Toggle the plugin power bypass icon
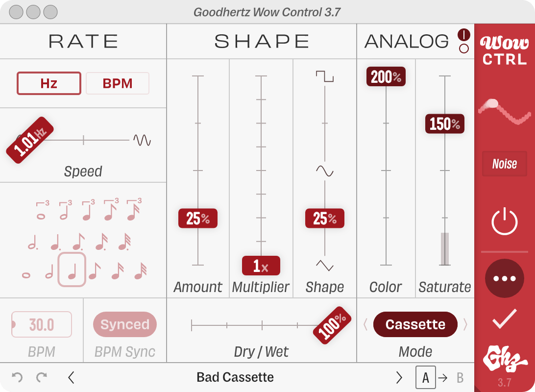The image size is (535, 392). coord(504,222)
